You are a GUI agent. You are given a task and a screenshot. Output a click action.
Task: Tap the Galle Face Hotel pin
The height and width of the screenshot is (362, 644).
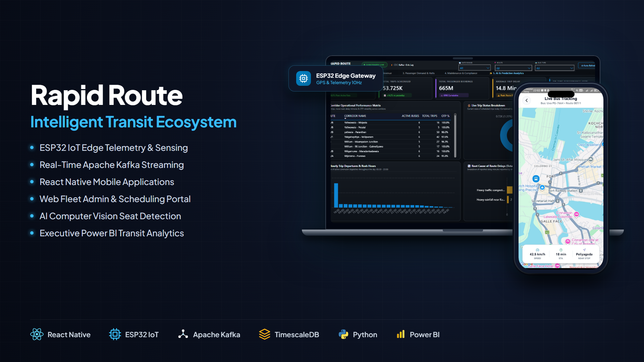point(557,266)
